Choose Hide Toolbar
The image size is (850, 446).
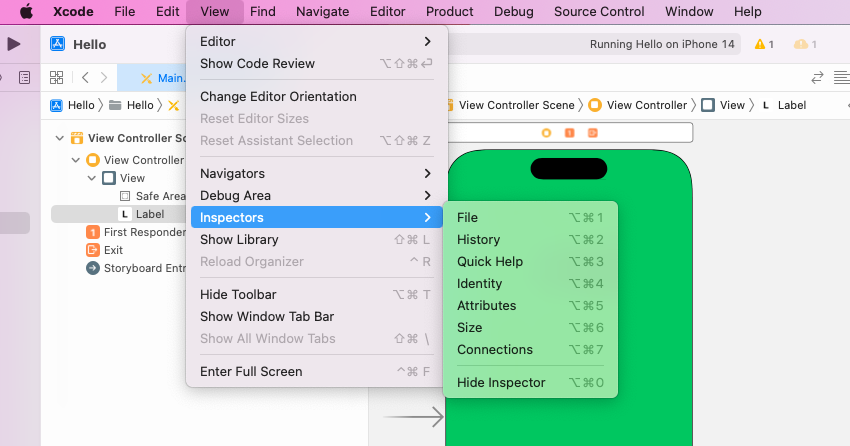point(317,294)
